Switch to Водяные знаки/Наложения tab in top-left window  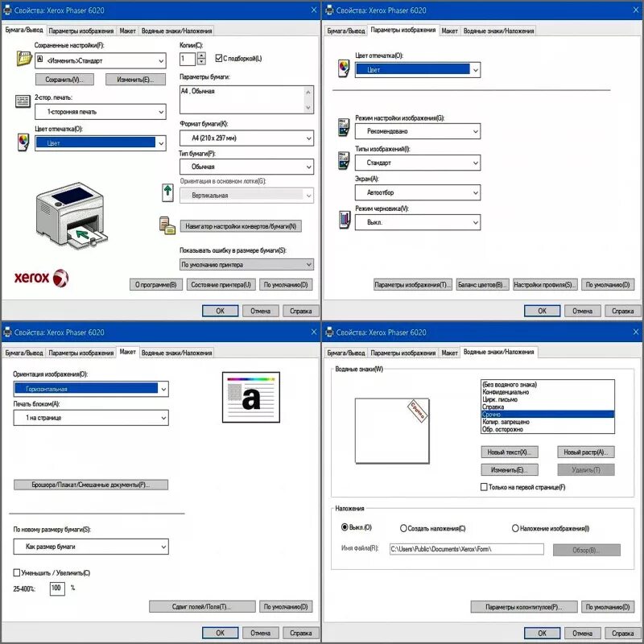click(x=176, y=31)
